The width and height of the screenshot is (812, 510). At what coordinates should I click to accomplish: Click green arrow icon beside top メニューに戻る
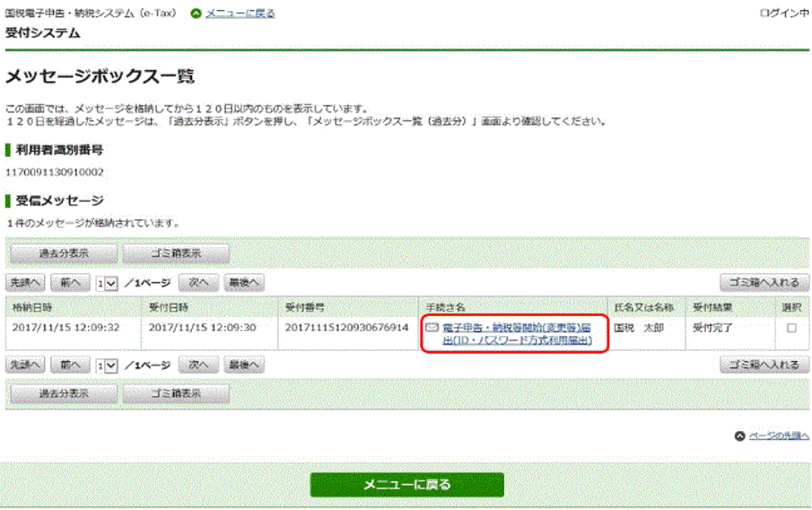tap(196, 13)
